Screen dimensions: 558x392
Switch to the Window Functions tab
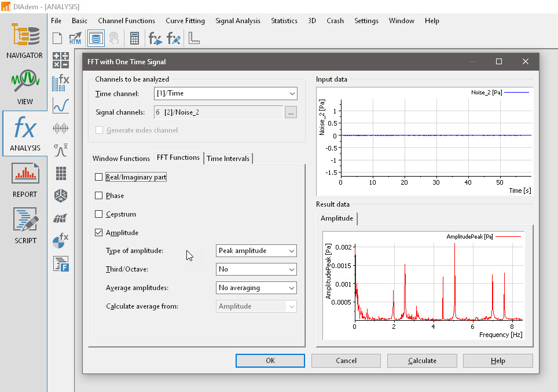(x=121, y=159)
